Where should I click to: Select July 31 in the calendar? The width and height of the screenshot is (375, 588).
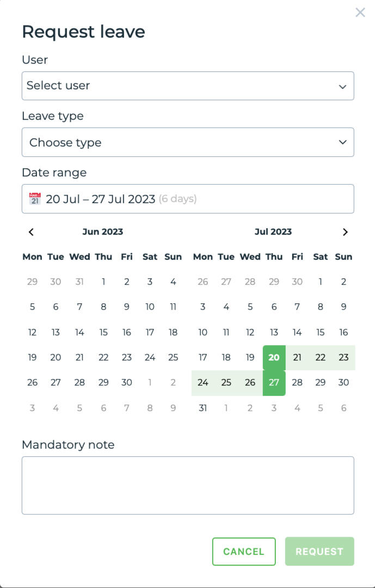point(202,408)
